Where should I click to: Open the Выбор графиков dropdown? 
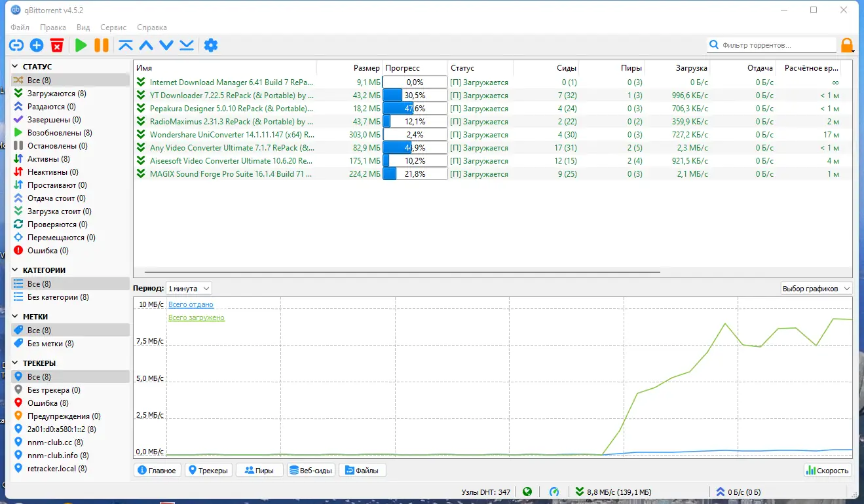coord(816,289)
